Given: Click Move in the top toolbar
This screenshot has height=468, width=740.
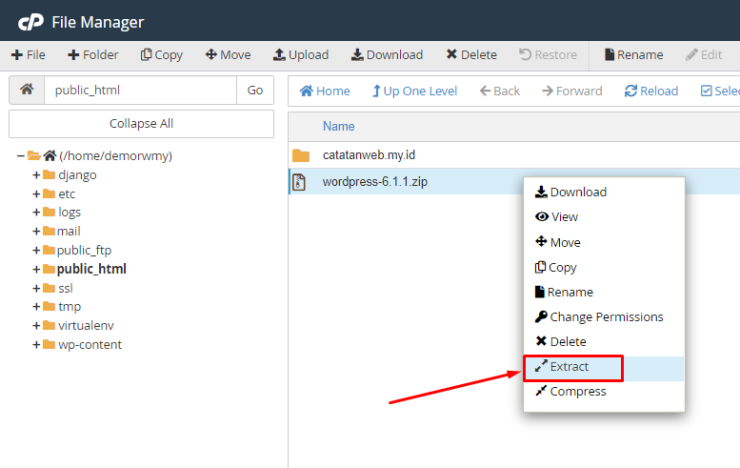Looking at the screenshot, I should pyautogui.click(x=228, y=55).
